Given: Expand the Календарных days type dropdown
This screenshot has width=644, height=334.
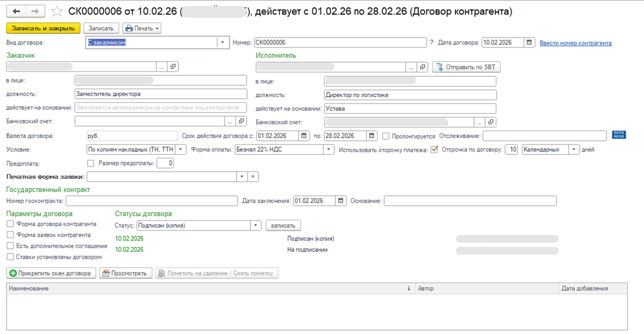Looking at the screenshot, I should [574, 149].
